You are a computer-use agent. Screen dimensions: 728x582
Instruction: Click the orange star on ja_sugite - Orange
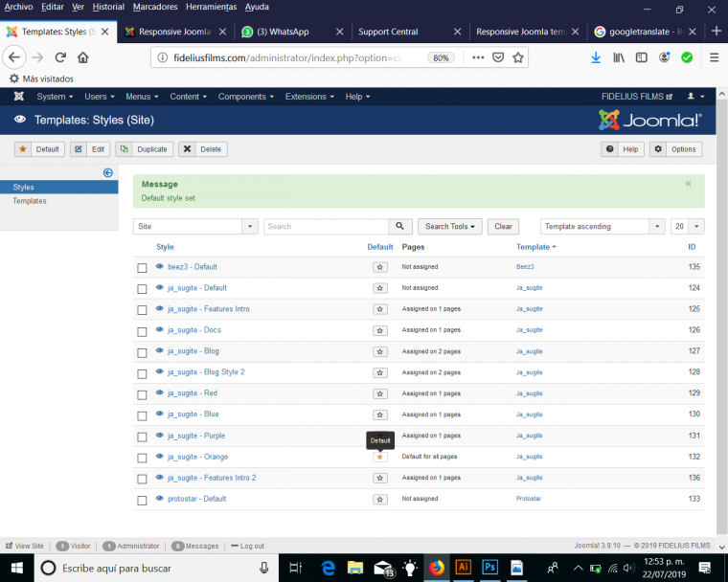379,457
